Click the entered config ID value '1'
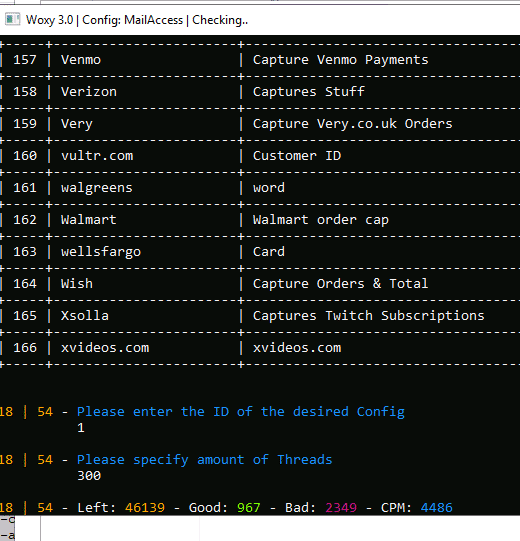The width and height of the screenshot is (520, 541). 81,428
